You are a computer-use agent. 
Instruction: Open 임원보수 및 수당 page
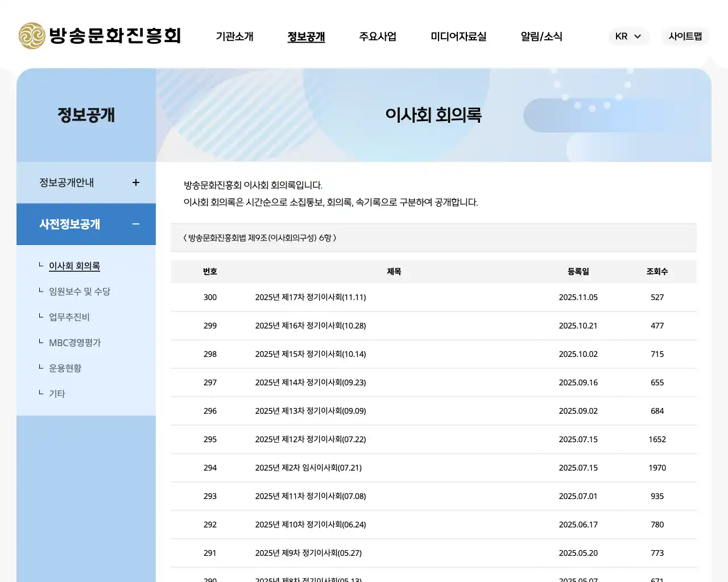[x=79, y=291]
